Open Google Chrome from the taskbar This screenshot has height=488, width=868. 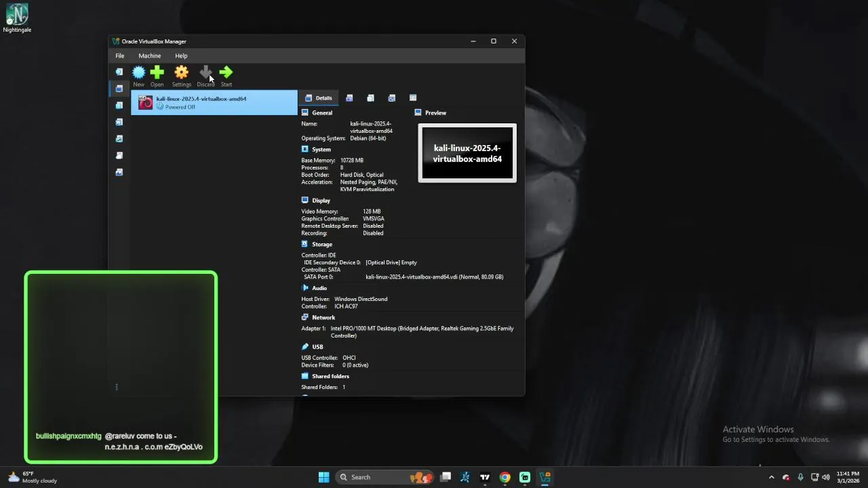[505, 477]
